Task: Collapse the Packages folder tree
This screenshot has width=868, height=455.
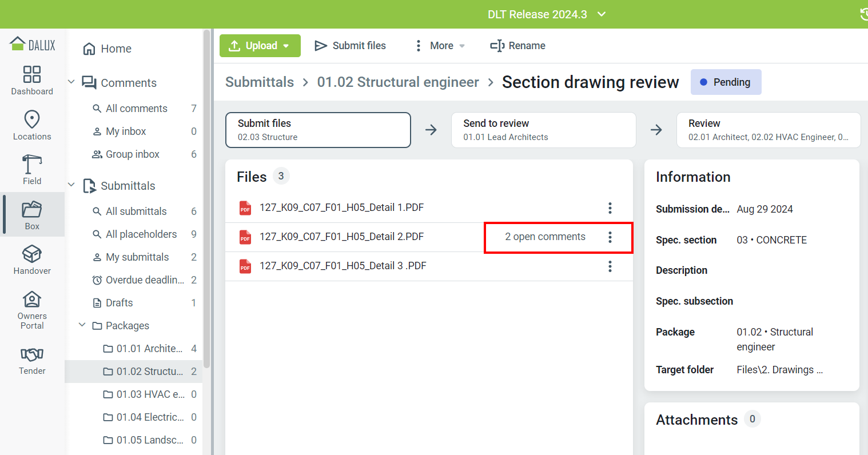Action: coord(82,325)
